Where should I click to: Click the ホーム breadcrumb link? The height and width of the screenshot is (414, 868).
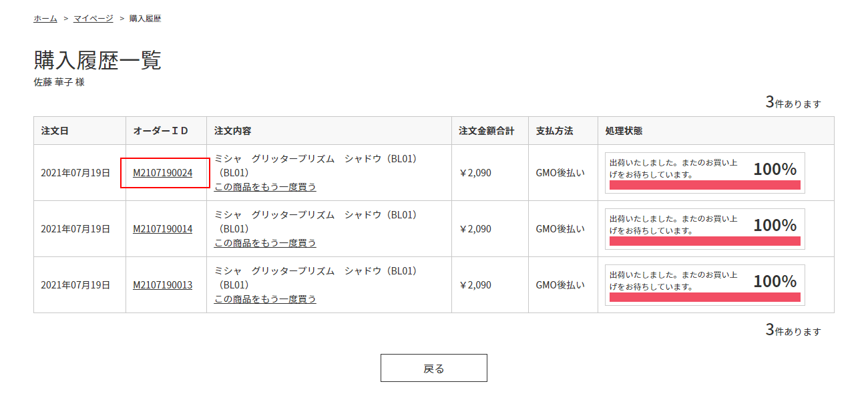[x=45, y=19]
